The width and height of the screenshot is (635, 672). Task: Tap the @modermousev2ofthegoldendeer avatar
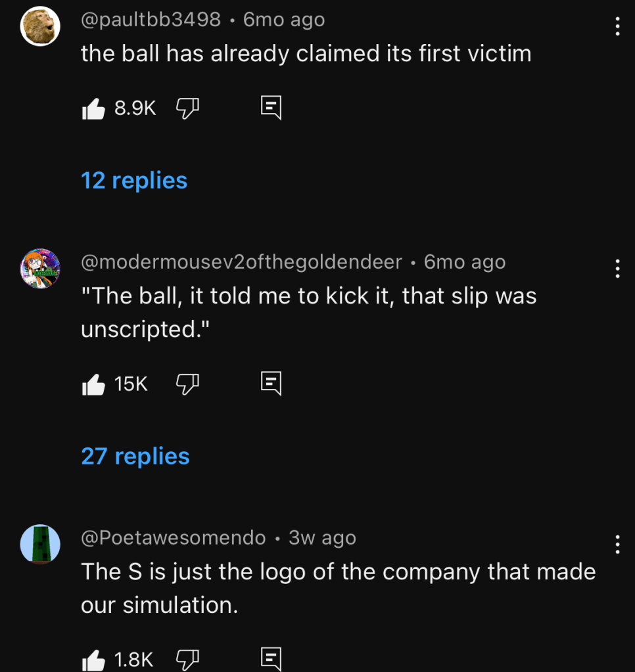(41, 268)
